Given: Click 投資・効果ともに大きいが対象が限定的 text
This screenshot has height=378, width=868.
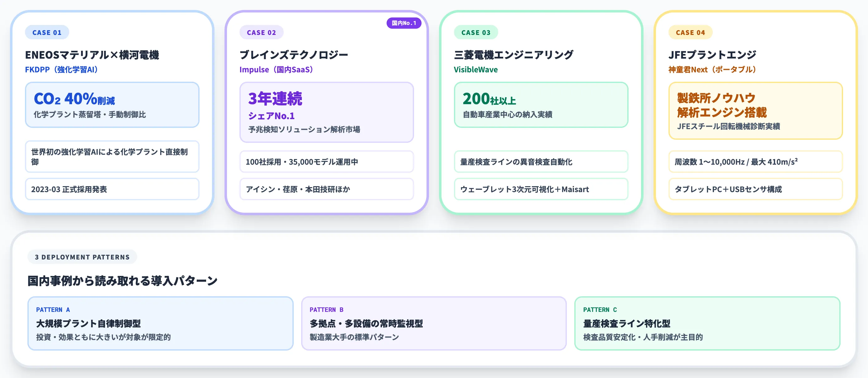Looking at the screenshot, I should point(104,337).
